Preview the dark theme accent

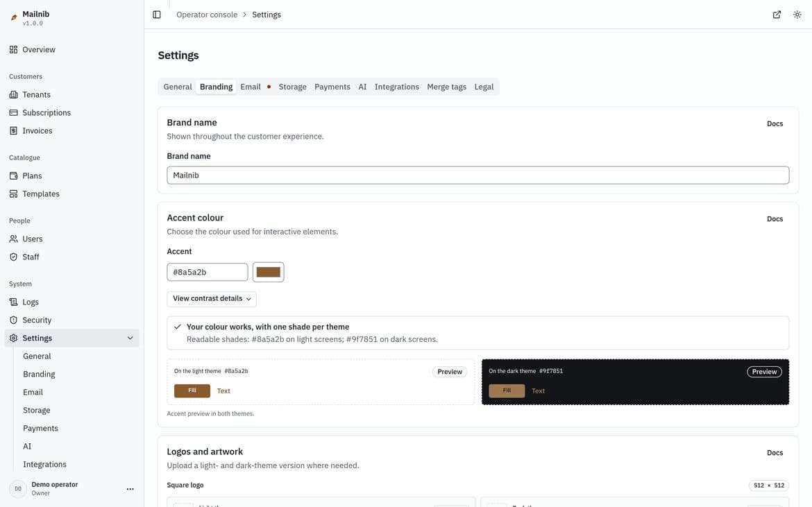[x=764, y=372]
